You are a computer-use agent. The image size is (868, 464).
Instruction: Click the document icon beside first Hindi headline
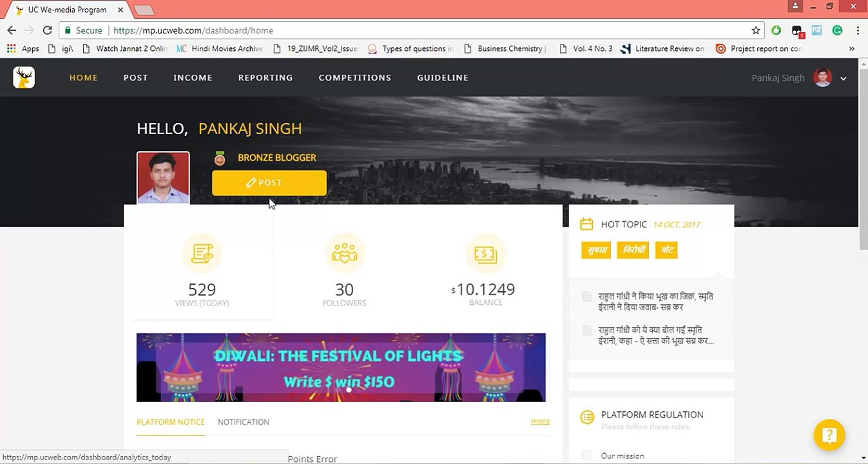(586, 296)
